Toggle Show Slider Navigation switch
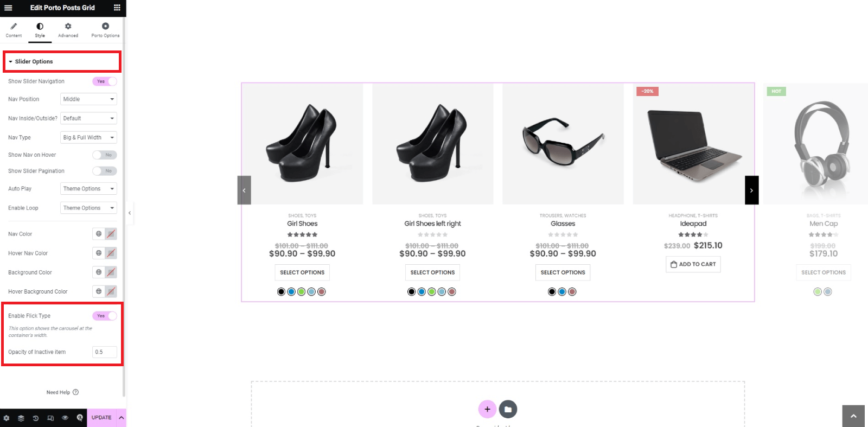This screenshot has height=427, width=868. pyautogui.click(x=105, y=81)
